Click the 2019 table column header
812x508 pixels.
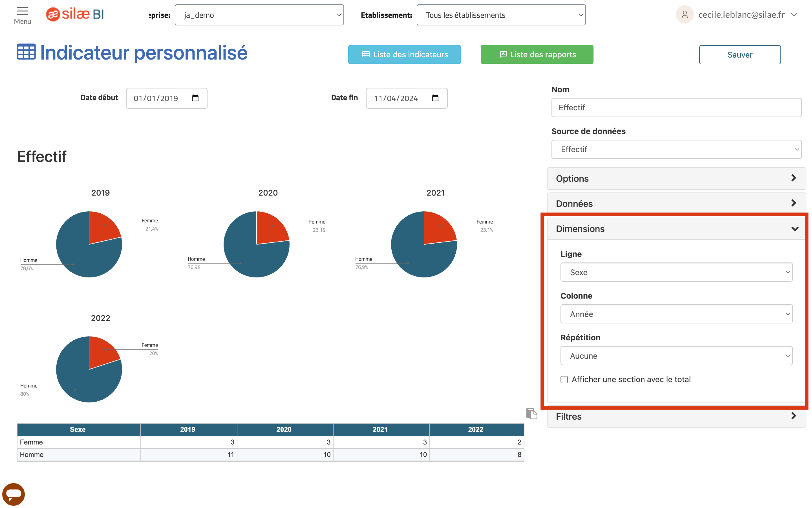[189, 429]
